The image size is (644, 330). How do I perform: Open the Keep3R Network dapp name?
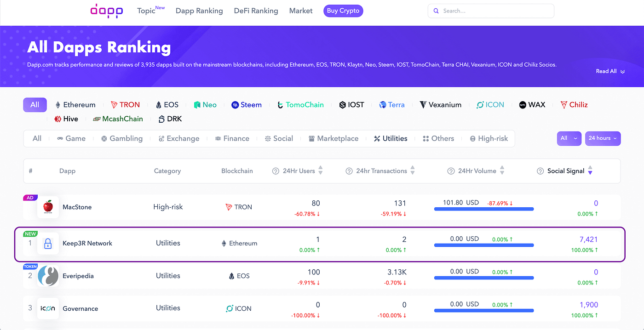87,244
